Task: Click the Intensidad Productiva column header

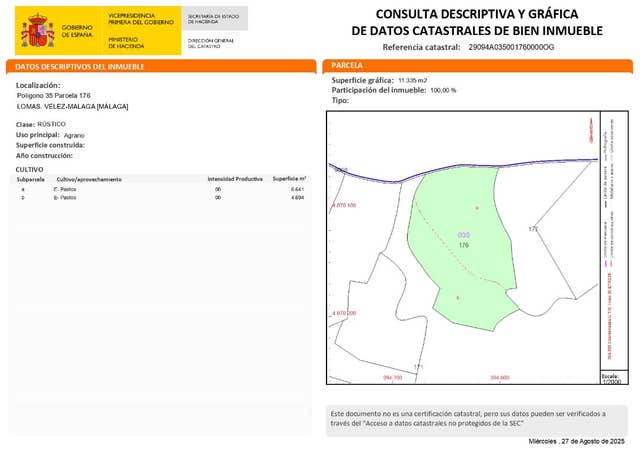Action: [234, 179]
